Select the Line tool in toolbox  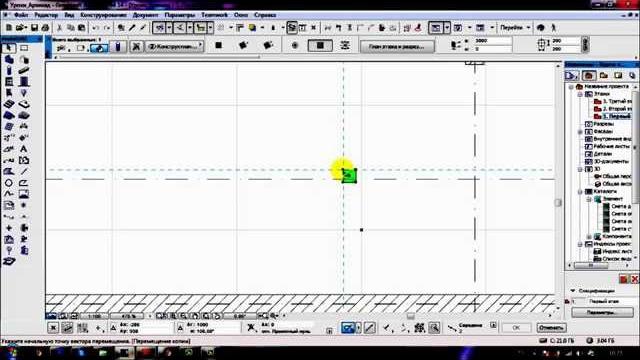point(24,172)
